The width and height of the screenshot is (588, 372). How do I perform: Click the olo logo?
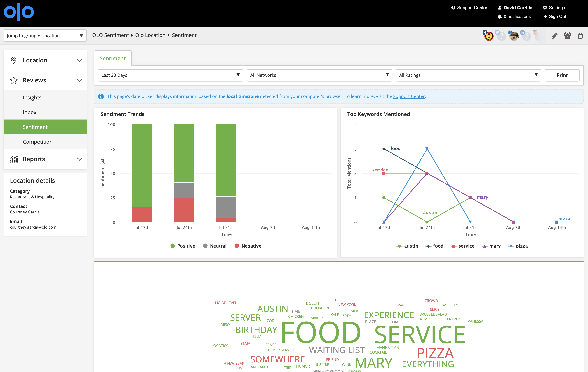(x=19, y=12)
